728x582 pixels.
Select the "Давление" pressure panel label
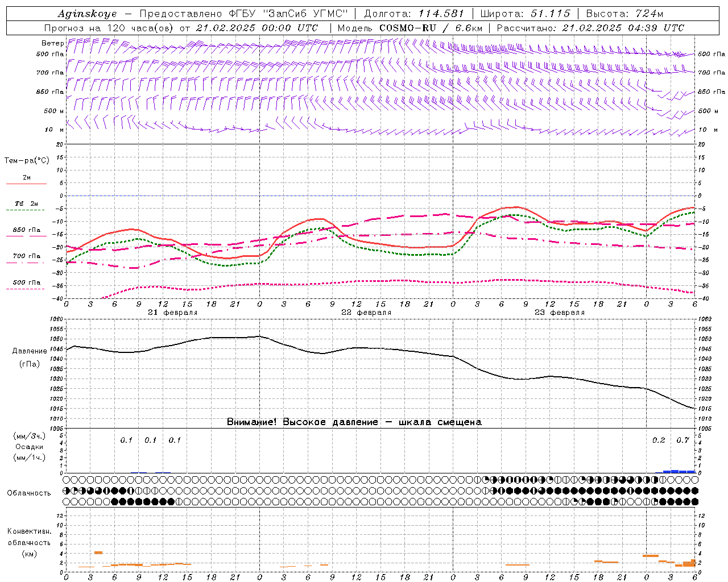click(29, 351)
